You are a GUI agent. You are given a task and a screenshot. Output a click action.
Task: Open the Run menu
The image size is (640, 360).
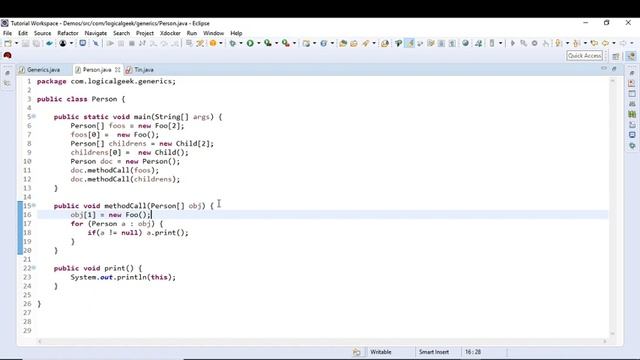click(192, 33)
